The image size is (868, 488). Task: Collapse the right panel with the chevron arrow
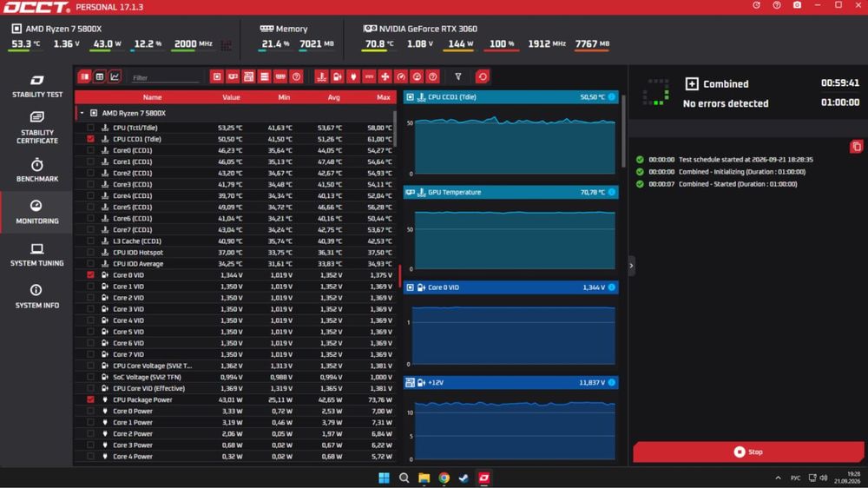pyautogui.click(x=631, y=266)
